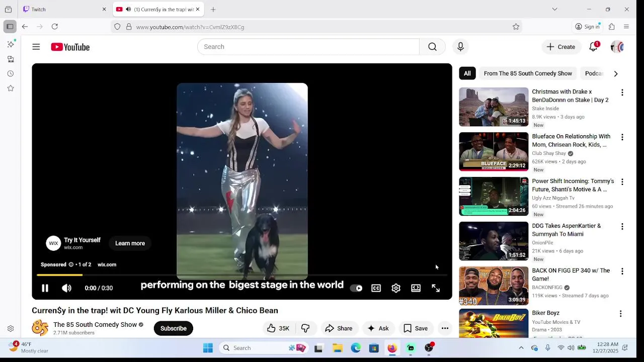Open the YouTube guide hamburger menu

click(36, 47)
